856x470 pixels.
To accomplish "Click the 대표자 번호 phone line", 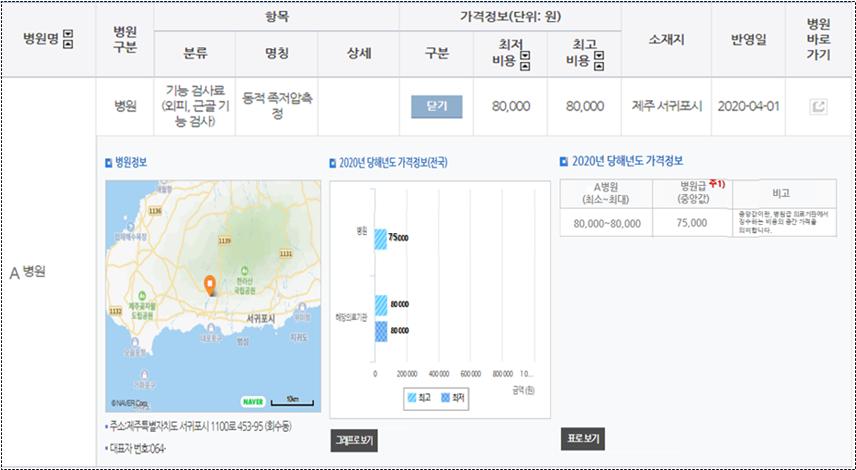I will (135, 448).
